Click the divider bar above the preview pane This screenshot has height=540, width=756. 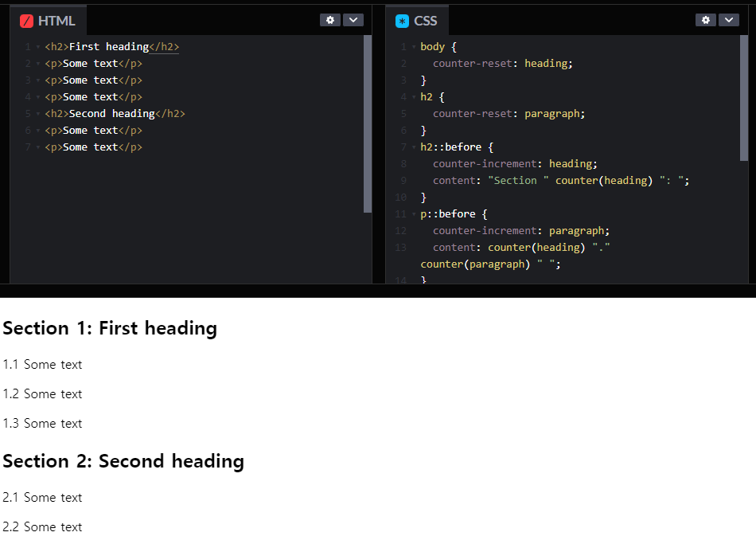[378, 291]
